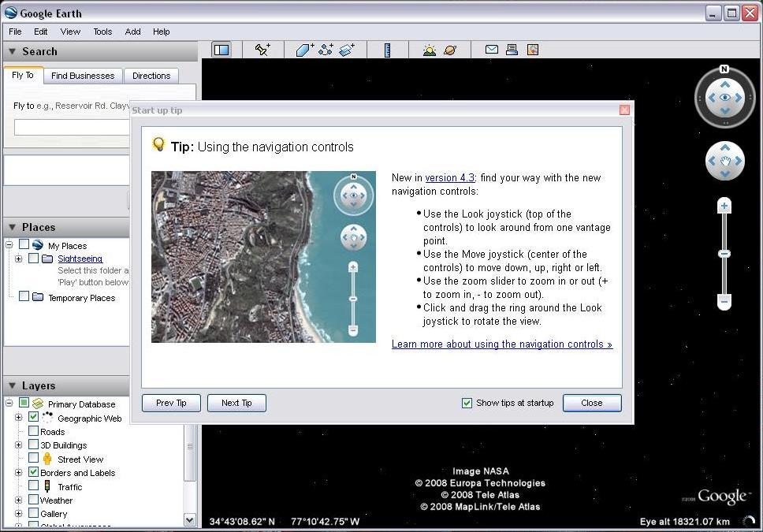Open the Add Image Overlay tool
This screenshot has height=532, width=763.
pyautogui.click(x=346, y=50)
